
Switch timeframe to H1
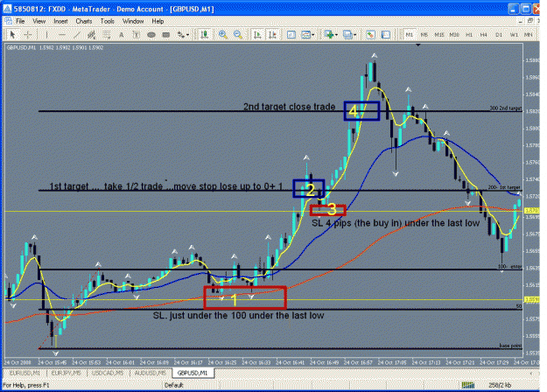click(x=469, y=34)
